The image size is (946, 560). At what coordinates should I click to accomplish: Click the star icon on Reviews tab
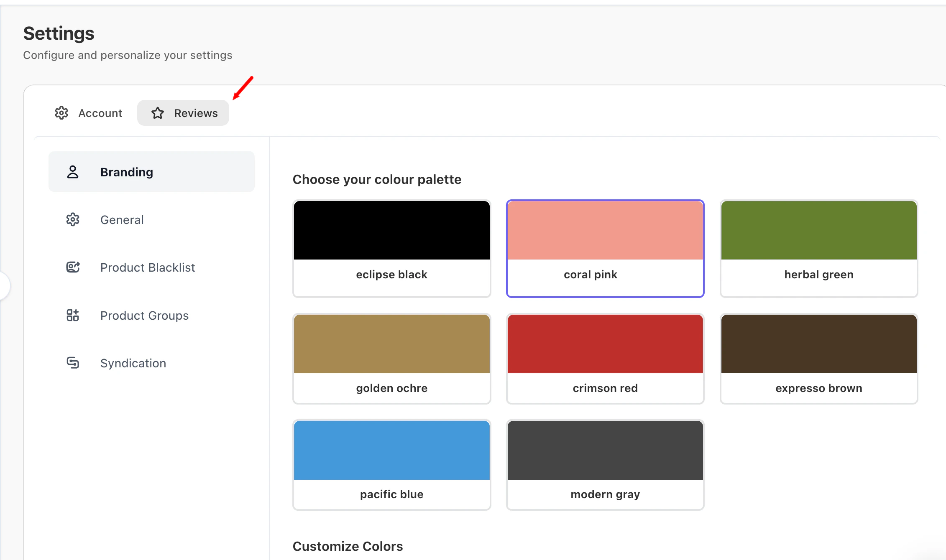(x=158, y=113)
